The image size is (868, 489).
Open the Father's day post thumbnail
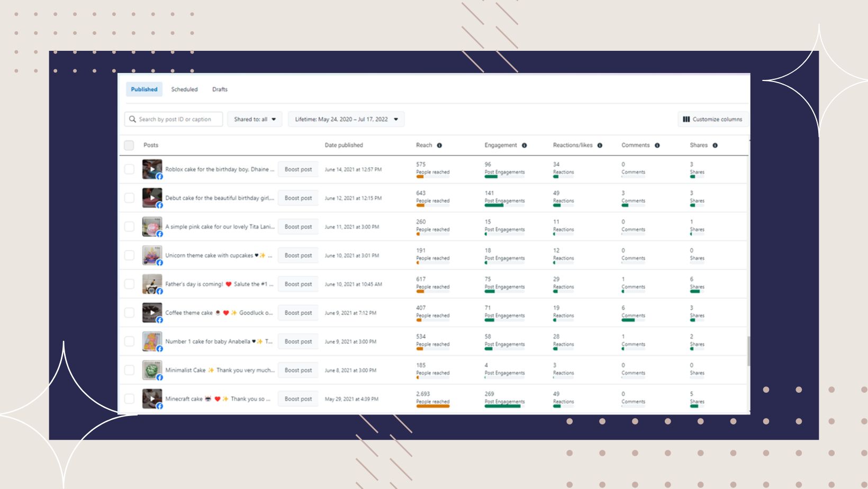[x=152, y=284]
